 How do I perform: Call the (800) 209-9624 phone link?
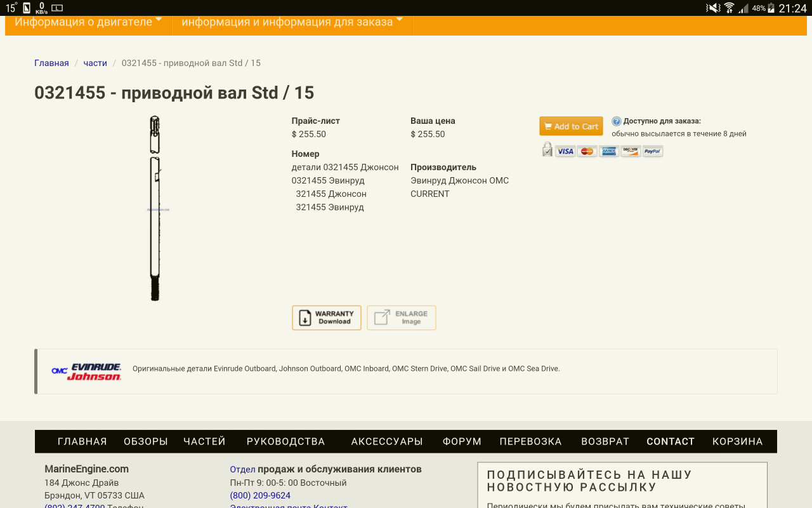pyautogui.click(x=260, y=495)
